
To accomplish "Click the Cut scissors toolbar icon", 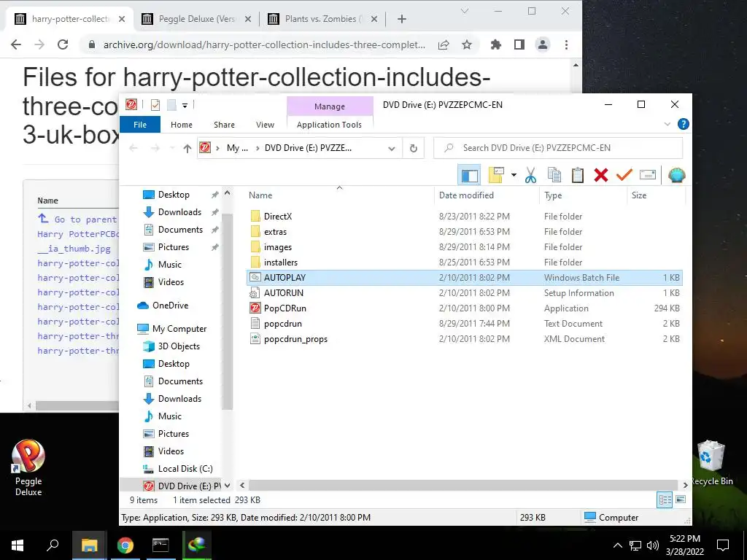I will pyautogui.click(x=530, y=175).
